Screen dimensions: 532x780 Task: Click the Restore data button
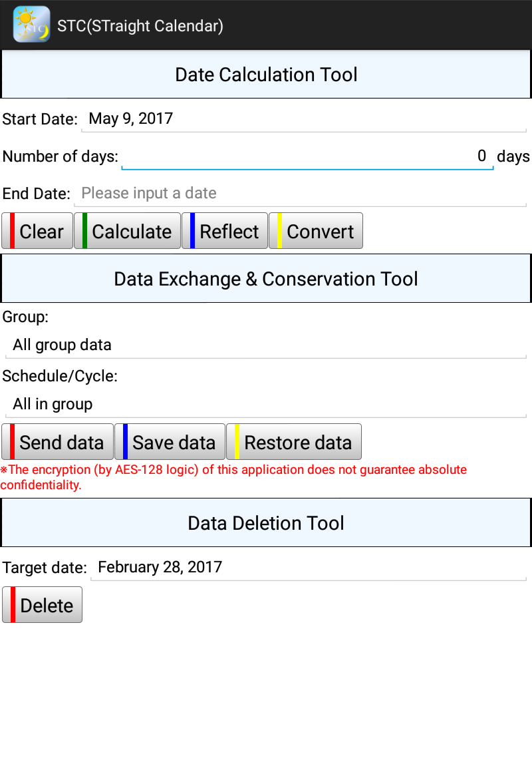point(294,442)
